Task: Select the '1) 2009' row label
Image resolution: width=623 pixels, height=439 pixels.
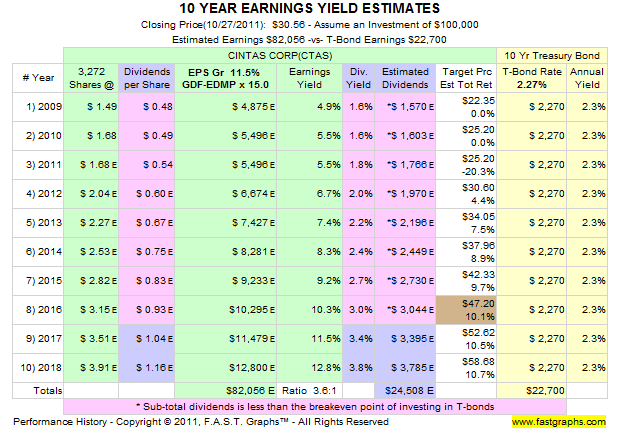Action: point(38,107)
